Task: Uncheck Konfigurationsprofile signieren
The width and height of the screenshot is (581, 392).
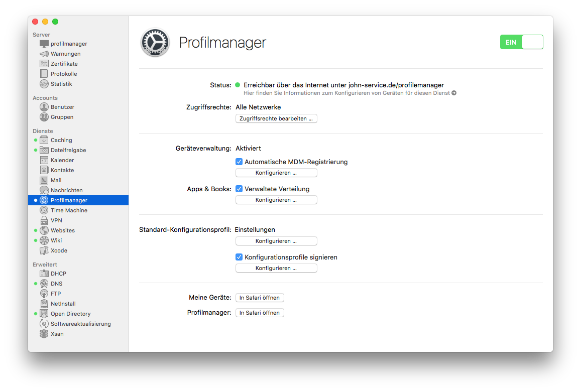Action: tap(239, 257)
